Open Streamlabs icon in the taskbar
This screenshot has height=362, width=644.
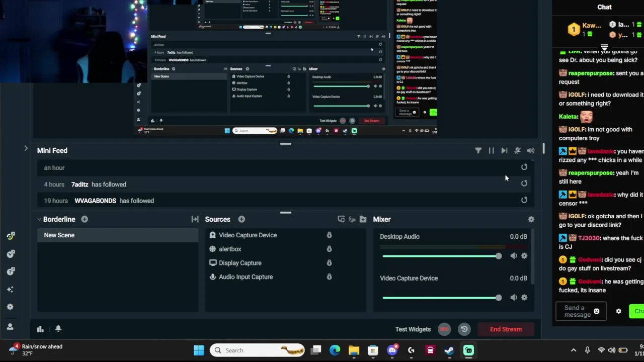click(468, 350)
